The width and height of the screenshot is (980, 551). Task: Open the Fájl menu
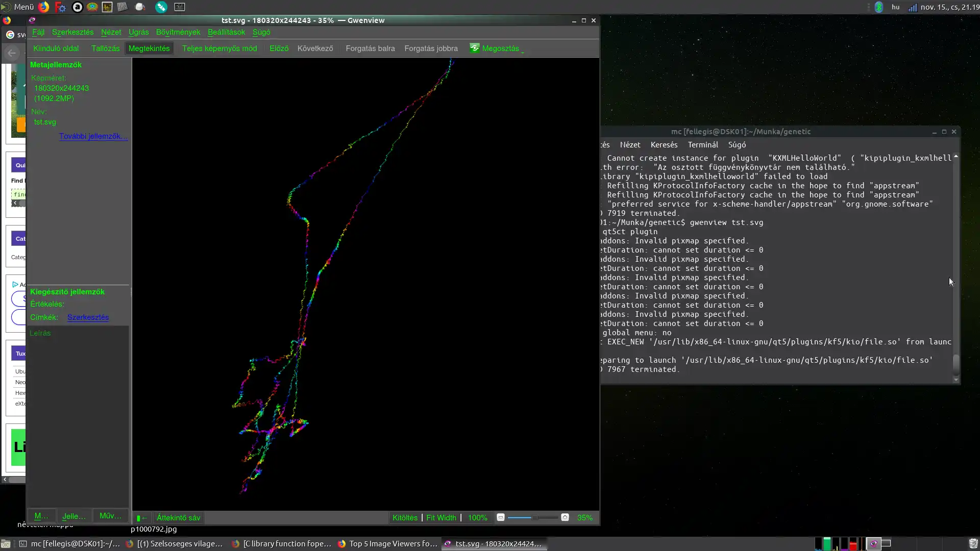pyautogui.click(x=38, y=32)
